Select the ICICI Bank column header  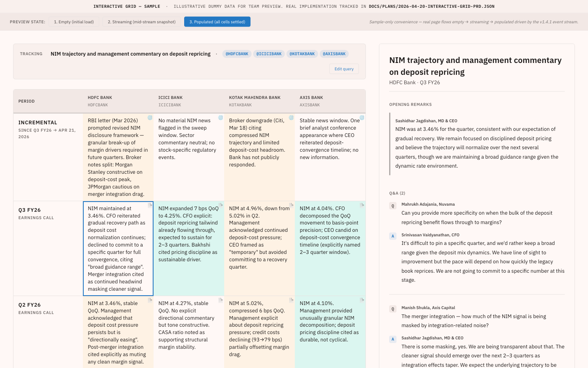click(189, 101)
